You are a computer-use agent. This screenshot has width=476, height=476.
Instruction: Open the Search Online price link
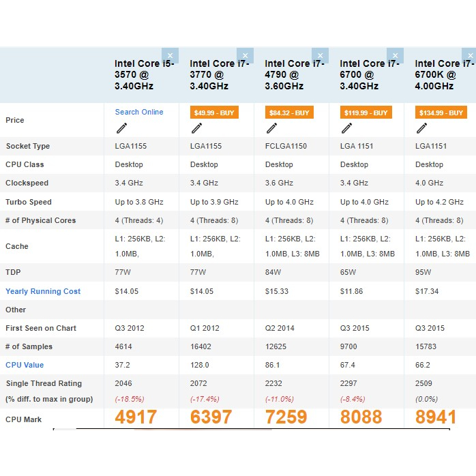(x=139, y=112)
